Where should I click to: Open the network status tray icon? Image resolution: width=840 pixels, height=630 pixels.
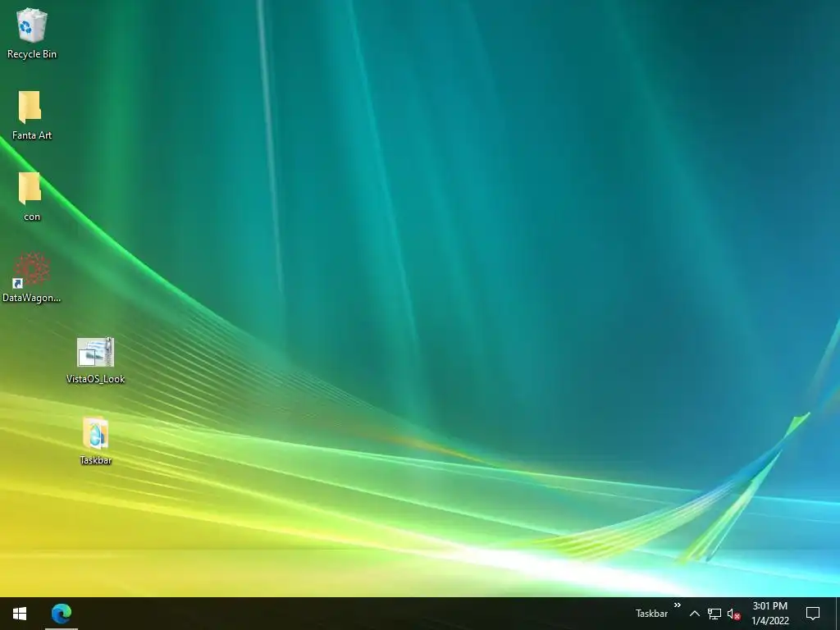(714, 614)
